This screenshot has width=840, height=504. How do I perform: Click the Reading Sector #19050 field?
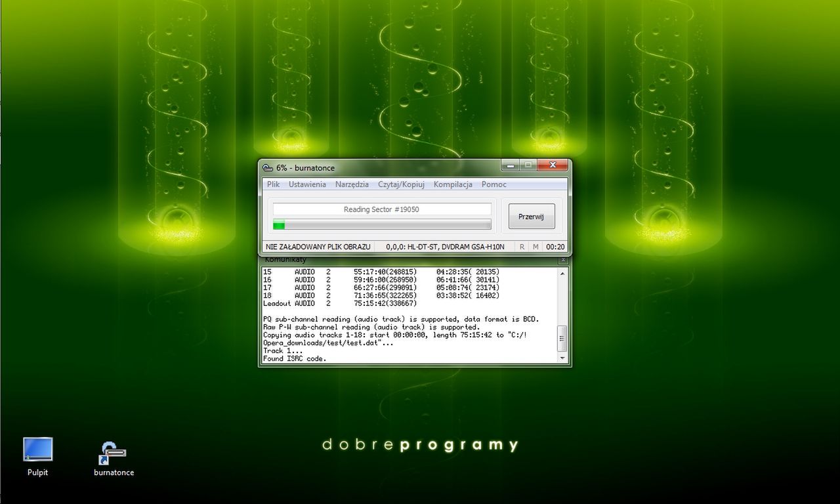[x=382, y=209]
